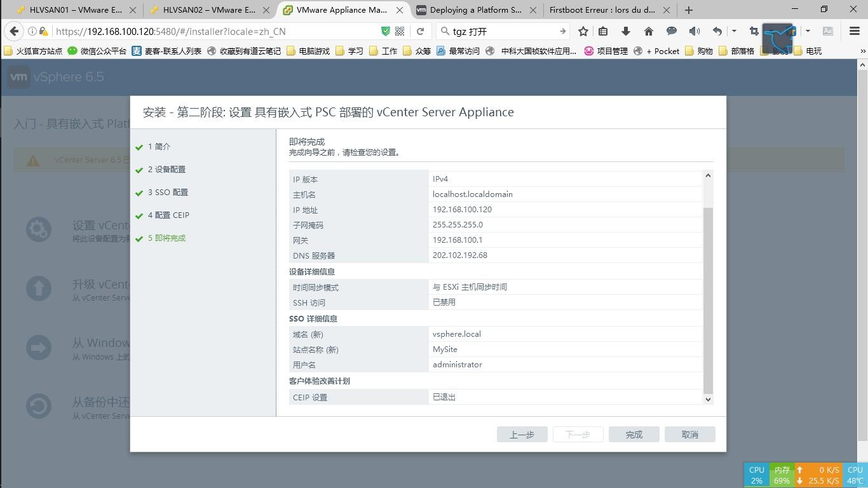Go to browser home page
Screen dimensions: 868x488
click(x=649, y=31)
